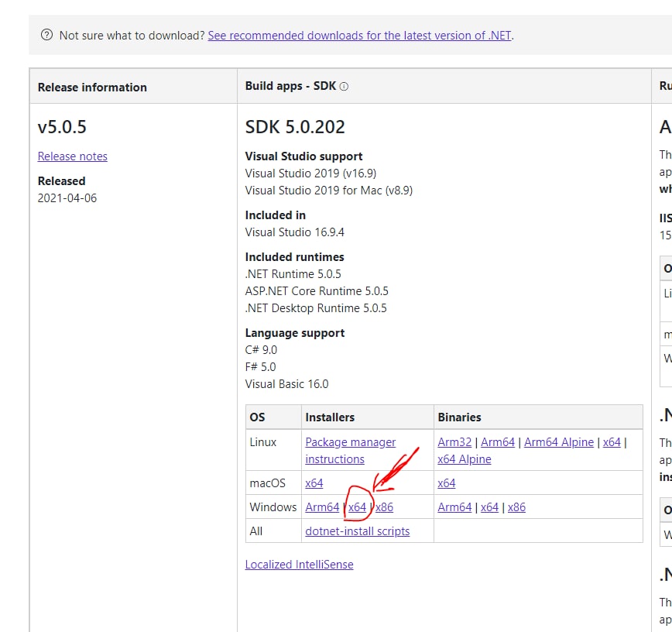Click the Windows row label
672x632 pixels.
click(273, 507)
